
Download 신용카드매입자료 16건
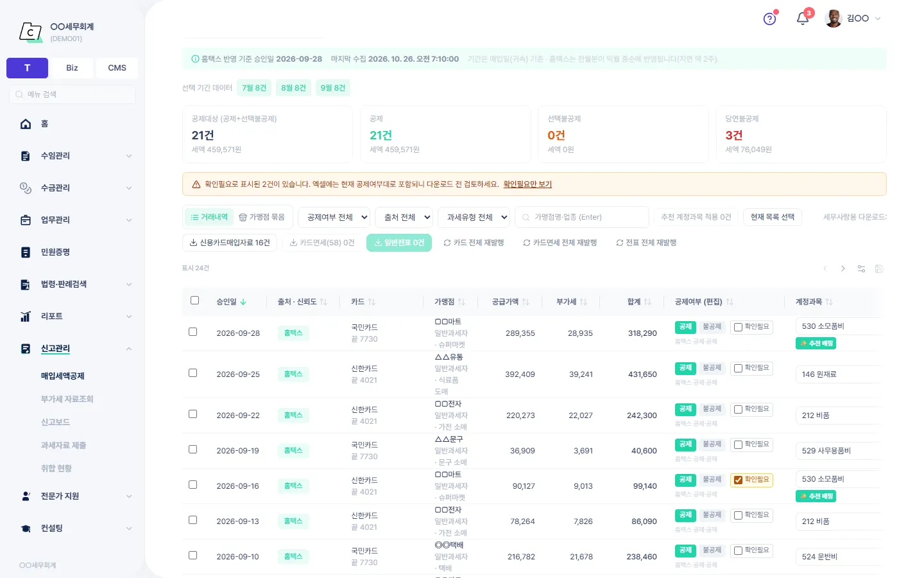point(230,243)
